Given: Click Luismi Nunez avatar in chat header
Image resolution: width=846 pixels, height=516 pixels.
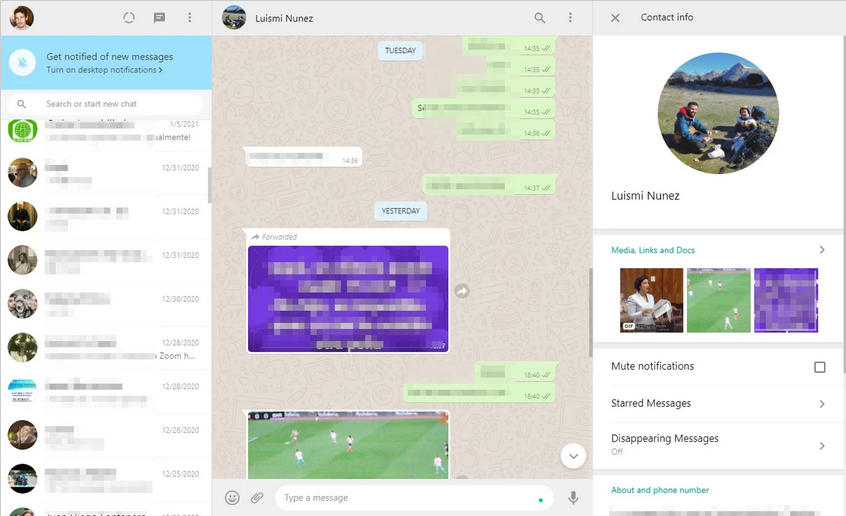Looking at the screenshot, I should [234, 18].
